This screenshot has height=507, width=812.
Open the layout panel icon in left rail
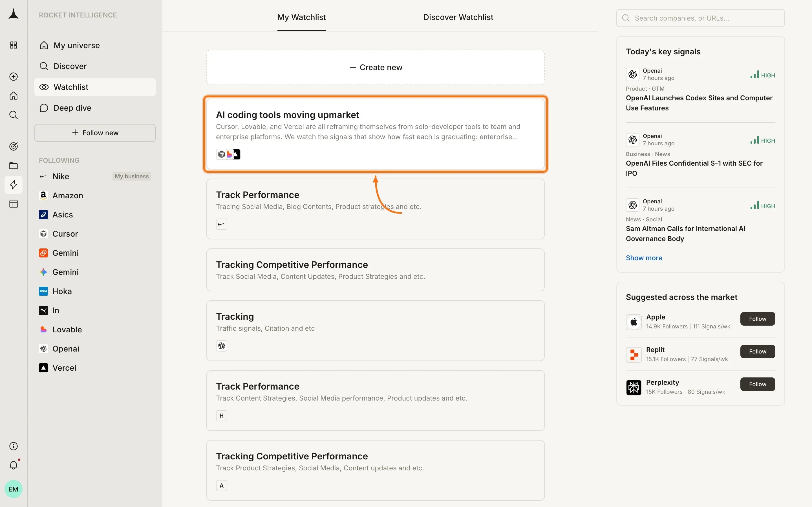[14, 204]
